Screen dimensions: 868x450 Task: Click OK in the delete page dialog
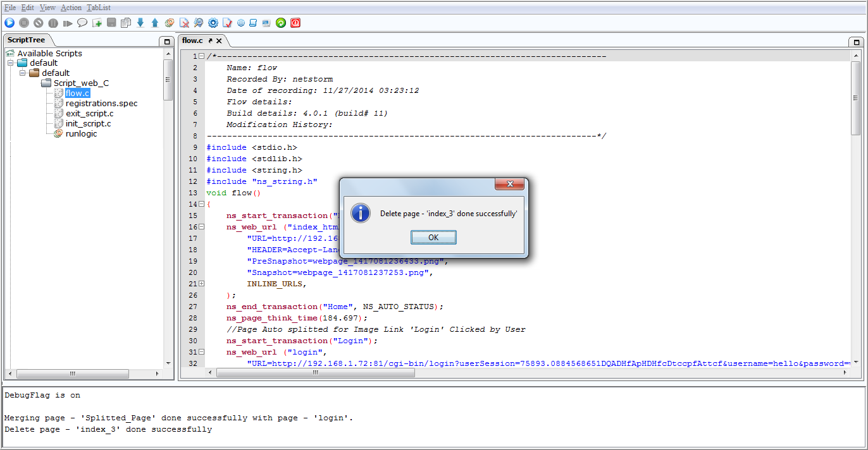point(433,238)
